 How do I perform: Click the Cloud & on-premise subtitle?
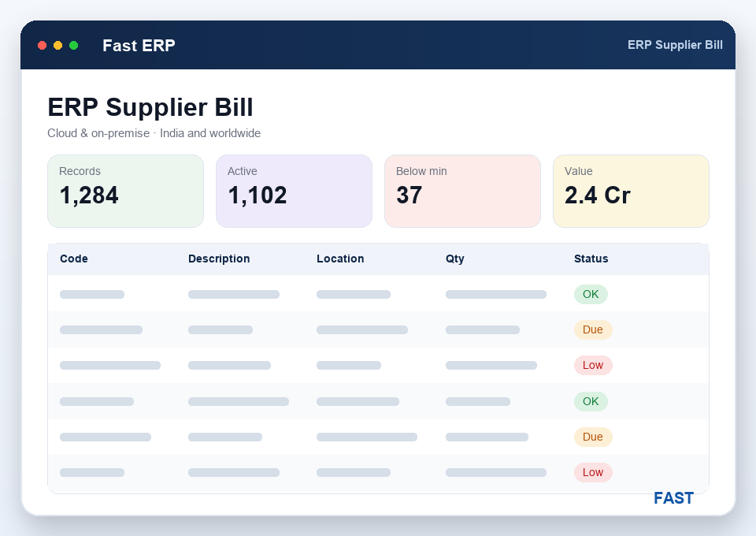click(x=154, y=133)
